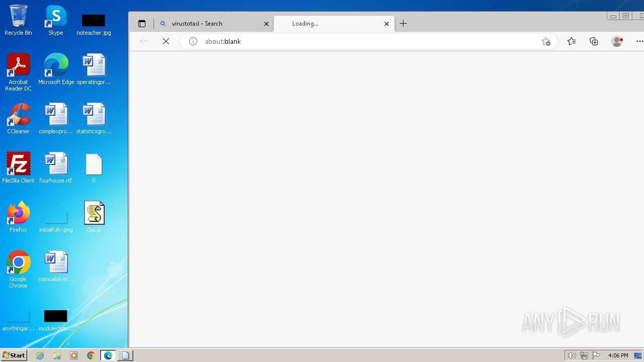Open the volume control in system tray
This screenshot has height=362, width=644.
pyautogui.click(x=572, y=355)
